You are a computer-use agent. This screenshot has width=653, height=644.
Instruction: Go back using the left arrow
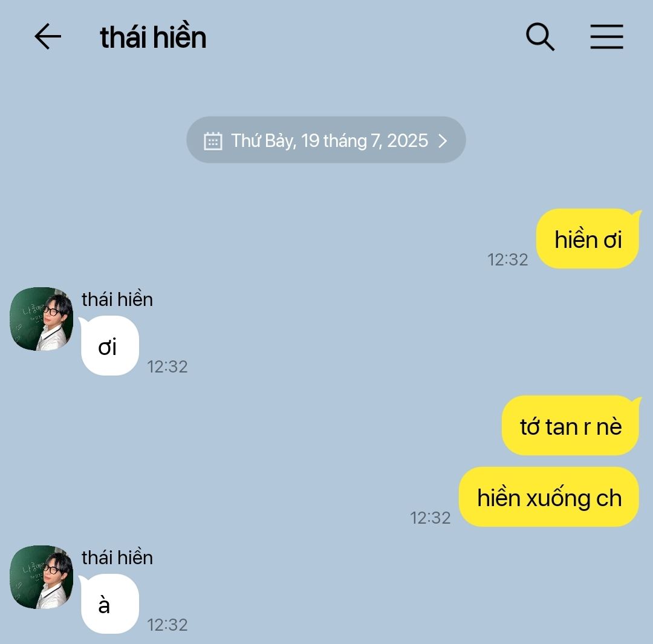pyautogui.click(x=48, y=37)
